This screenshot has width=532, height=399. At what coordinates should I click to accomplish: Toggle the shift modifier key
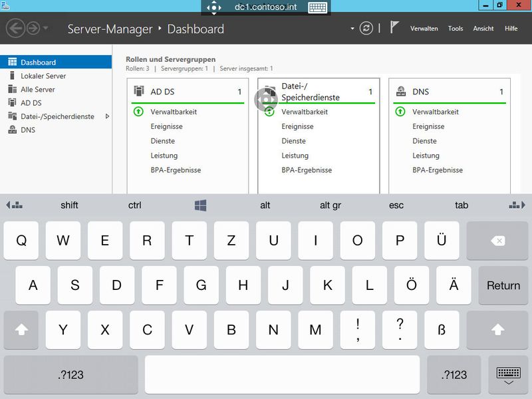click(69, 205)
